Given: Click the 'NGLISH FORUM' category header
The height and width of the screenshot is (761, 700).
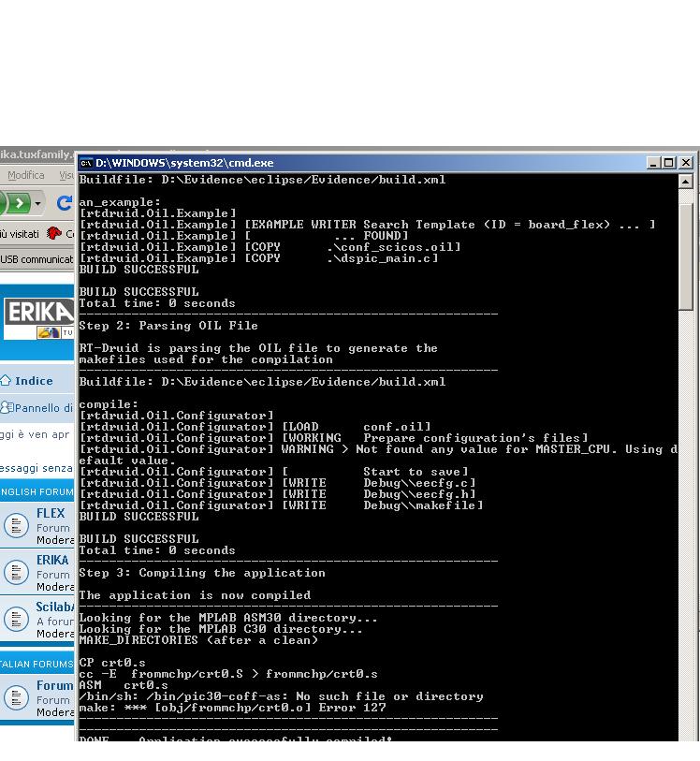Looking at the screenshot, I should pos(36,491).
